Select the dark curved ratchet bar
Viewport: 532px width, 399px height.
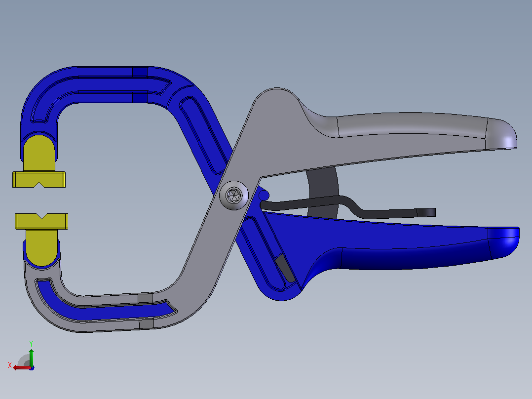pos(323,193)
